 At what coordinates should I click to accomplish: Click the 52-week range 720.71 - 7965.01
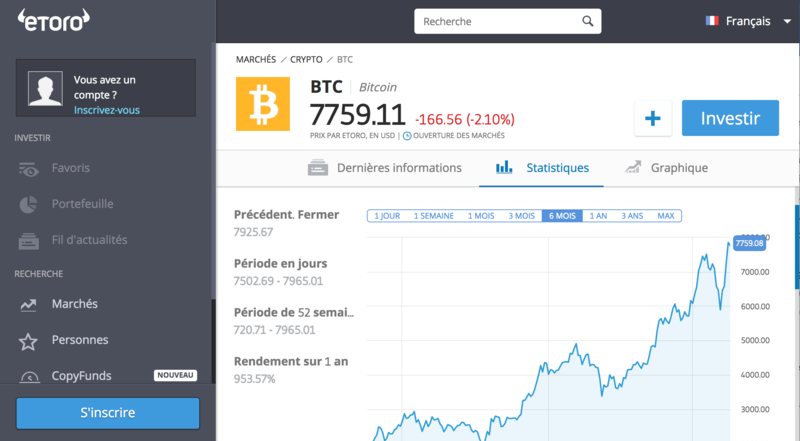(x=274, y=330)
